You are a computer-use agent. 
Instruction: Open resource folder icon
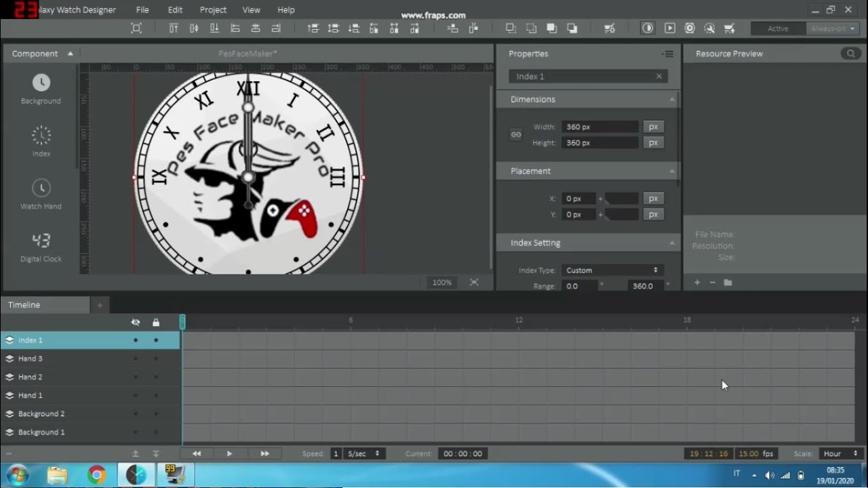point(728,283)
